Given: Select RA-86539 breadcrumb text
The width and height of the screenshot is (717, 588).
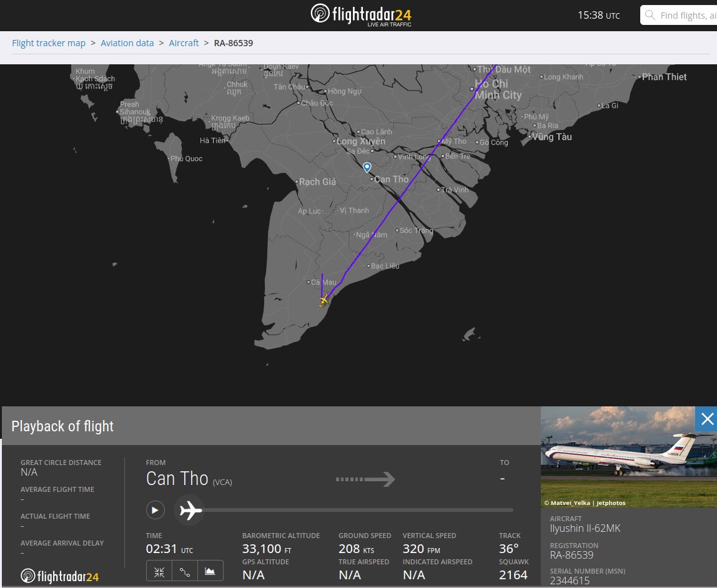Looking at the screenshot, I should click(233, 43).
